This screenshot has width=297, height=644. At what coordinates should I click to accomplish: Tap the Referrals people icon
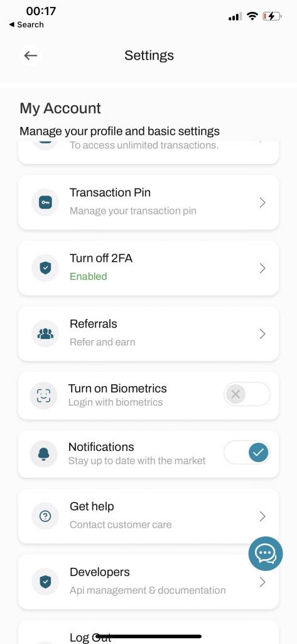[x=45, y=334]
